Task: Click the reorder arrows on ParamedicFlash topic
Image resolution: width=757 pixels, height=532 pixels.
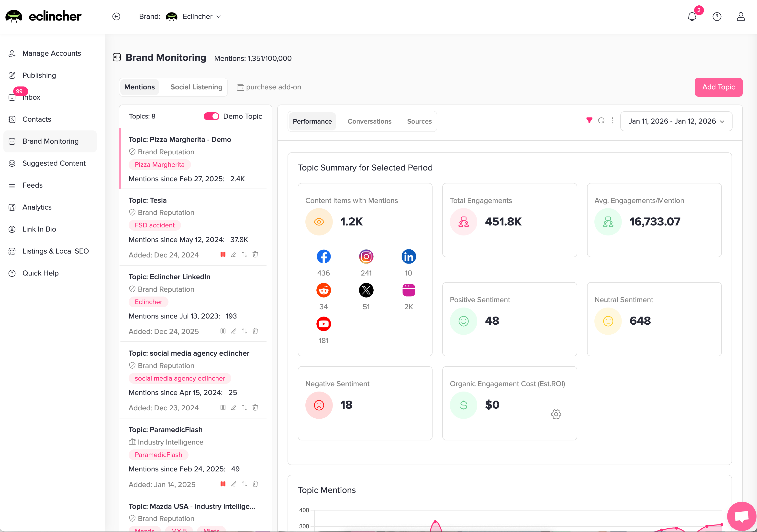Action: pyautogui.click(x=244, y=484)
